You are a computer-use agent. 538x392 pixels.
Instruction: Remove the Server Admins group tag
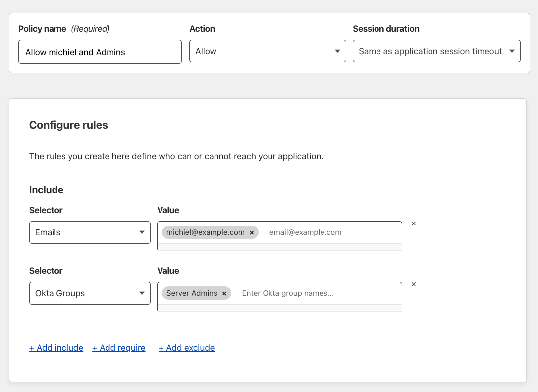(x=224, y=293)
